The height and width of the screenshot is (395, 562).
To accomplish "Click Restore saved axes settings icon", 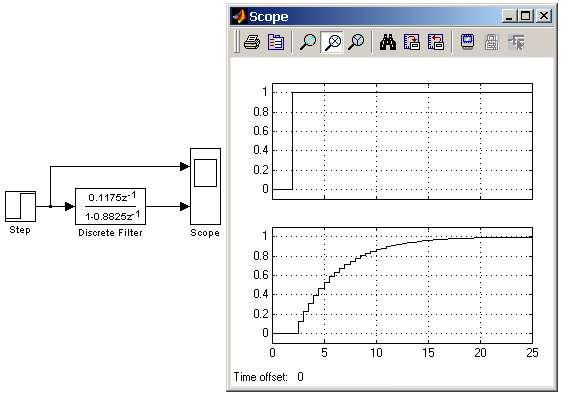I will click(x=435, y=42).
